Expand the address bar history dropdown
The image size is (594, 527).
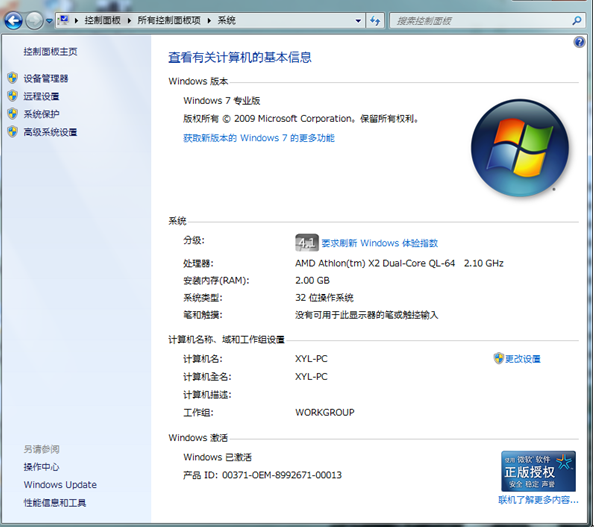tap(358, 21)
